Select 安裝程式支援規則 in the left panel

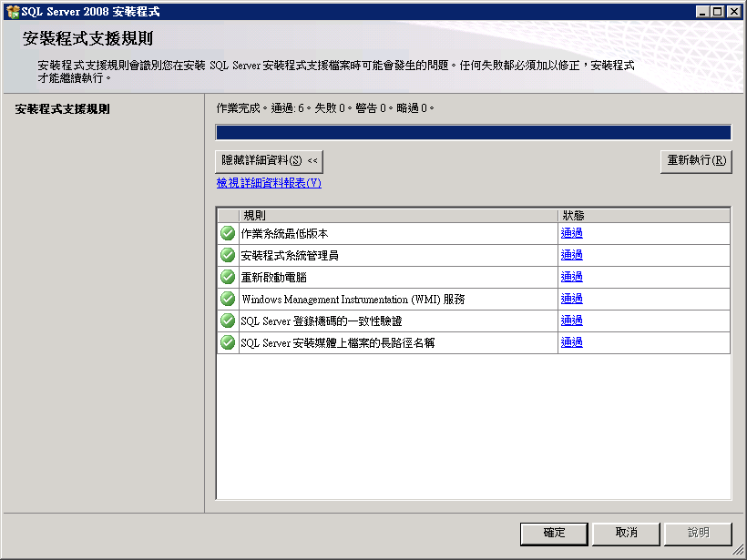[63, 109]
